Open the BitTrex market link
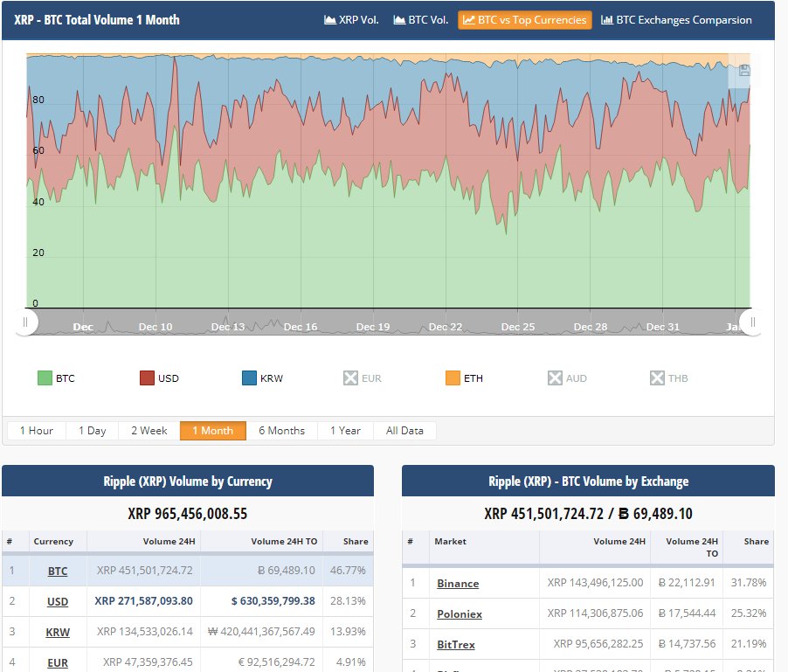 coord(456,644)
